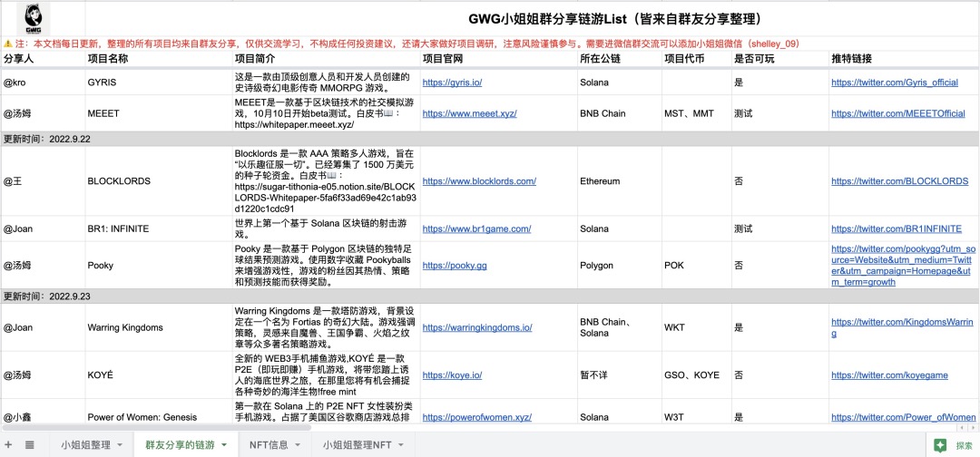This screenshot has width=980, height=457.
Task: Select the 所在公链 header cell
Action: (620, 58)
